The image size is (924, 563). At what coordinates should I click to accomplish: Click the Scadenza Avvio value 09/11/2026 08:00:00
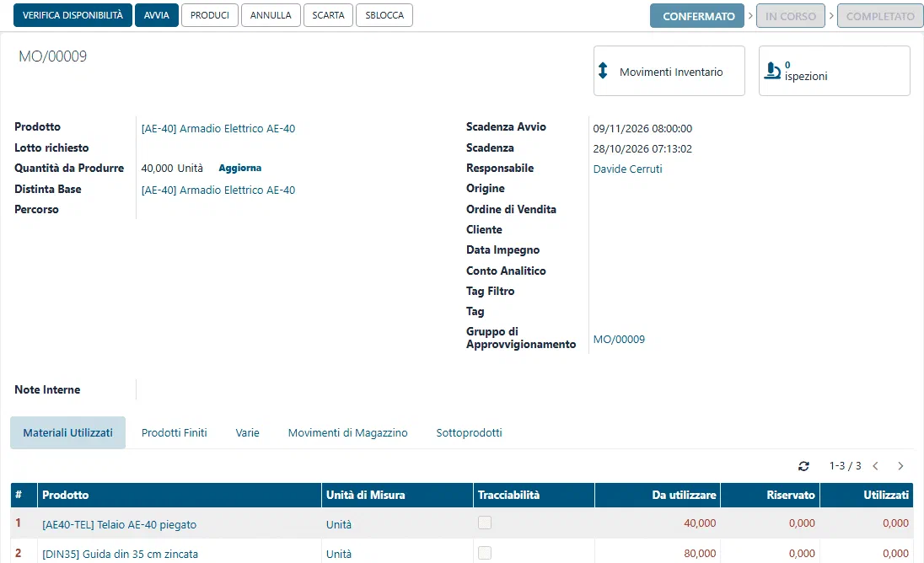coord(642,128)
